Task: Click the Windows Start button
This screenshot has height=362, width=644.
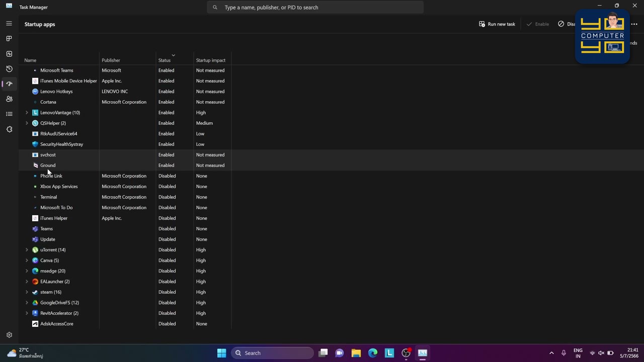Action: (x=221, y=353)
